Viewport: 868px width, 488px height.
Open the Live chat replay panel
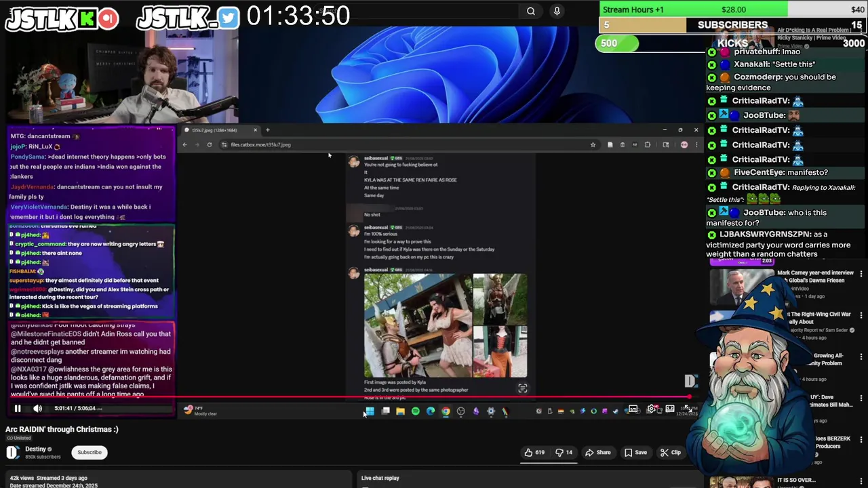(x=380, y=478)
